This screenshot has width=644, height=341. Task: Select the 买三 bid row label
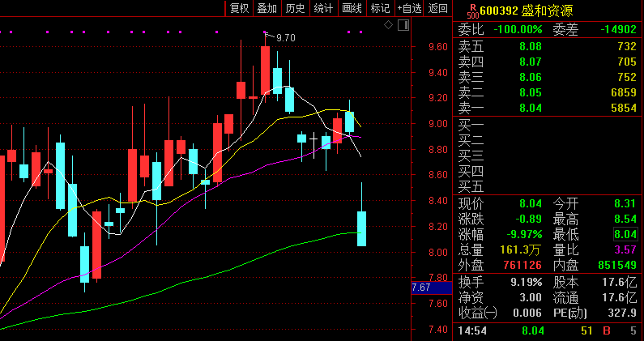(x=471, y=156)
